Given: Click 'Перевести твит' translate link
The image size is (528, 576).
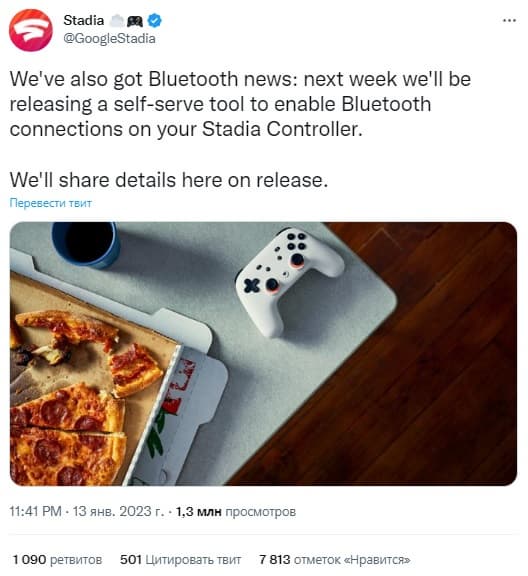Looking at the screenshot, I should click(x=50, y=203).
